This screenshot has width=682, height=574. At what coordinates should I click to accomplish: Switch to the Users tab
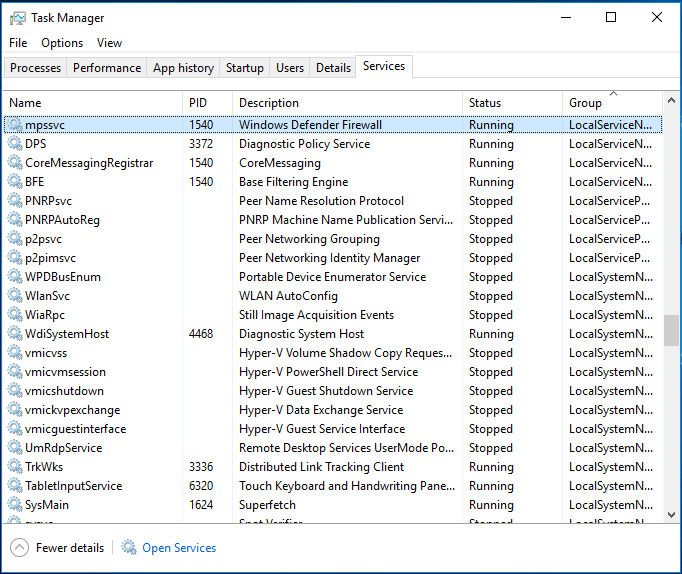(x=290, y=68)
